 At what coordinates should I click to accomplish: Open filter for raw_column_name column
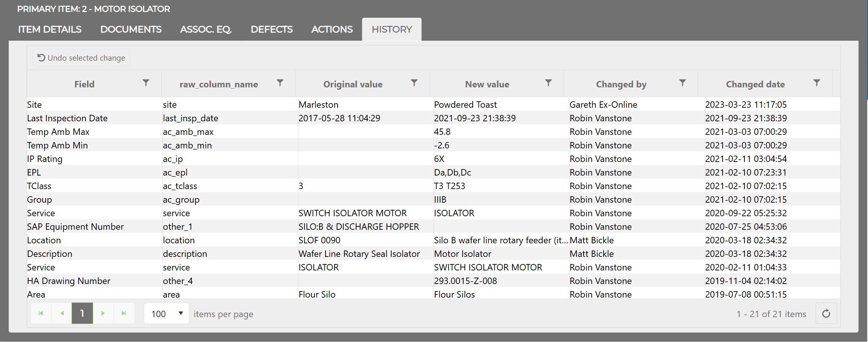pyautogui.click(x=280, y=83)
